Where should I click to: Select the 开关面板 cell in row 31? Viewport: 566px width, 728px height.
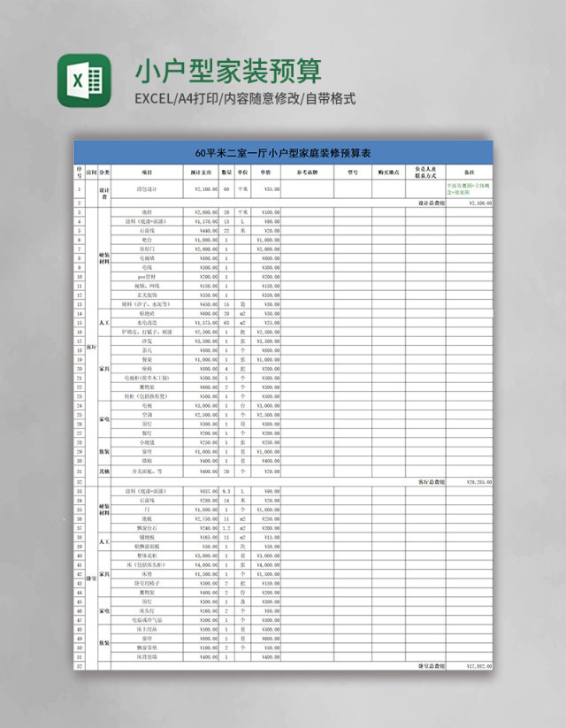pyautogui.click(x=147, y=471)
